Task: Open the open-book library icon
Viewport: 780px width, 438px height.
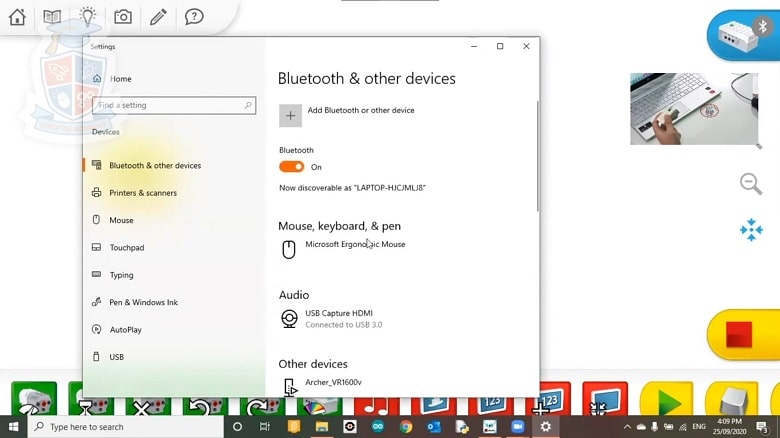Action: click(x=52, y=17)
